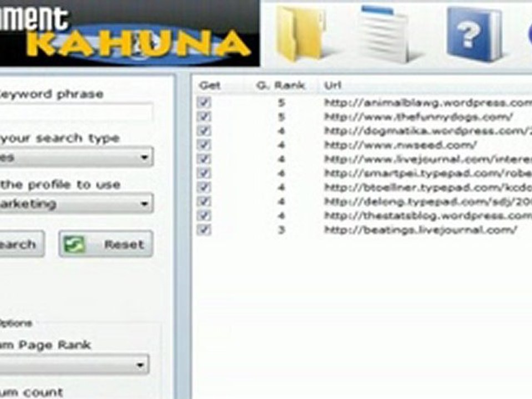
Task: Click the green Reset button icon
Action: (x=75, y=244)
